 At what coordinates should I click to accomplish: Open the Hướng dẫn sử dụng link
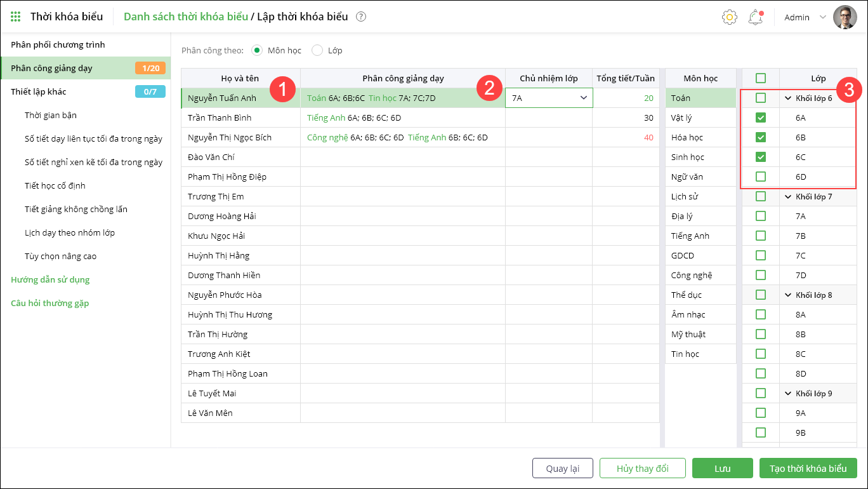coord(50,280)
